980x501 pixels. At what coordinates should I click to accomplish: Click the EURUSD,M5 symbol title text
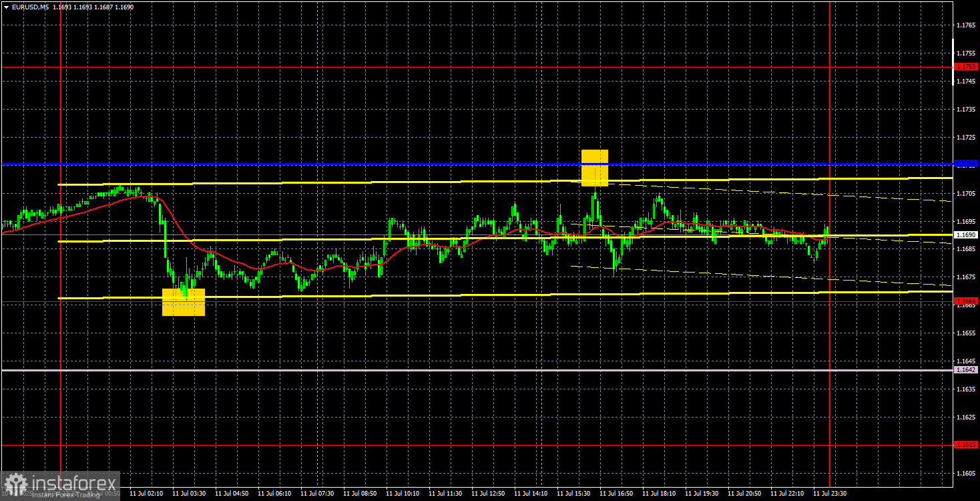(x=29, y=6)
